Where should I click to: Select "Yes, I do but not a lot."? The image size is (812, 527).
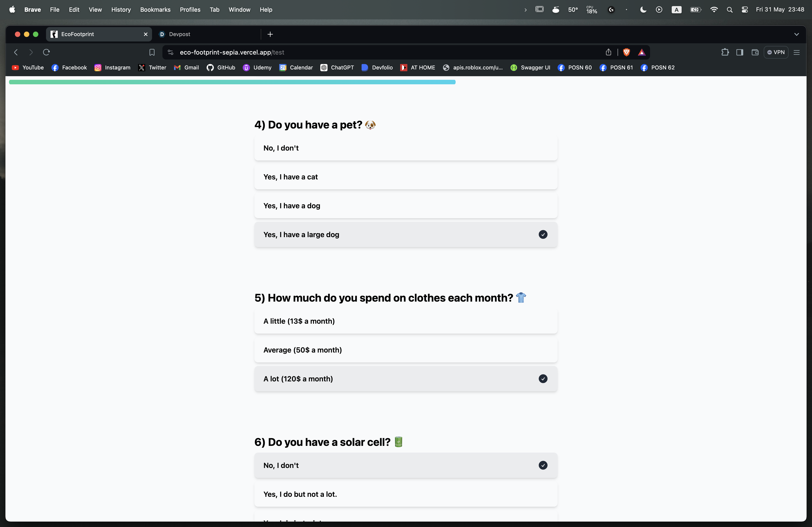pyautogui.click(x=405, y=494)
